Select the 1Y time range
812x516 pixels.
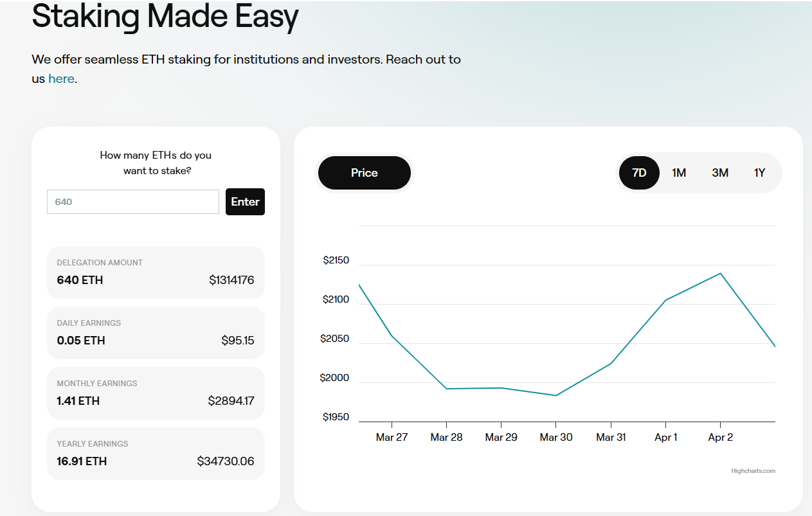point(759,173)
